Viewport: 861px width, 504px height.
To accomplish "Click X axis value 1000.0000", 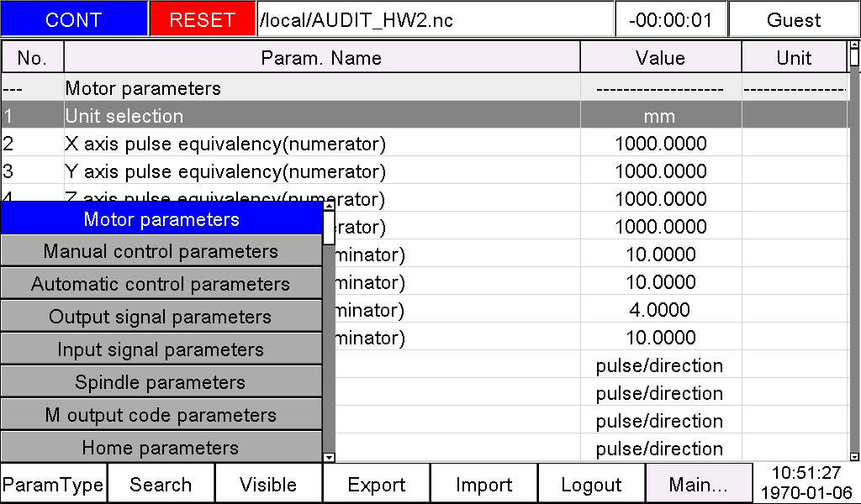I will point(660,143).
